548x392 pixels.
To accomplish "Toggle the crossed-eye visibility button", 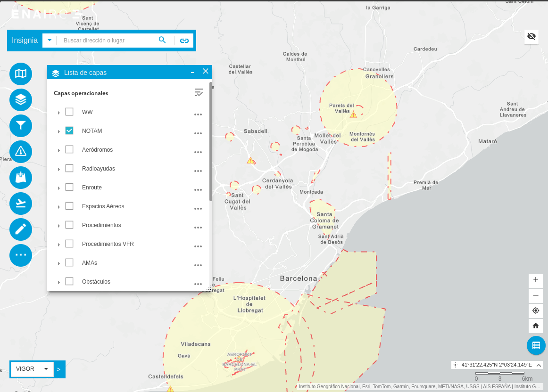I will click(x=531, y=36).
